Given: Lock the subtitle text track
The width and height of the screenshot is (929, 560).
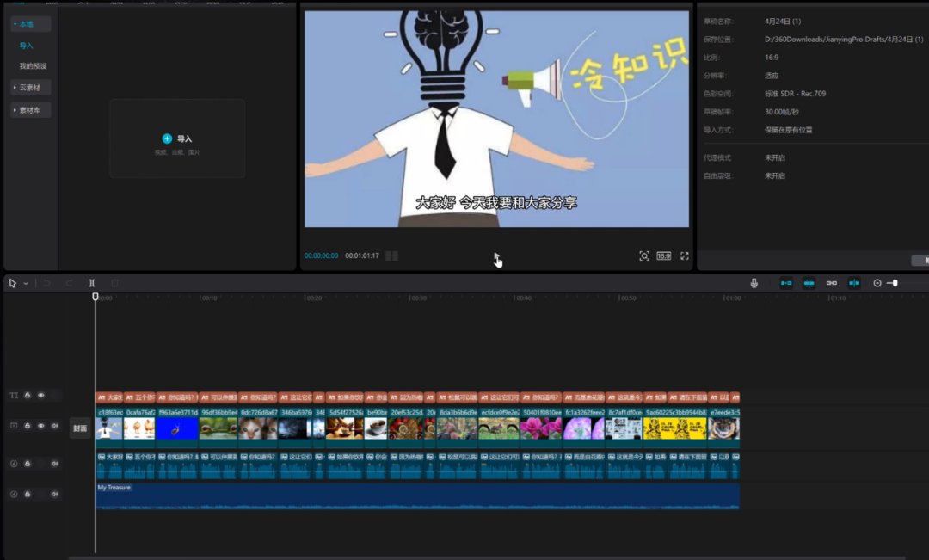Looking at the screenshot, I should point(28,396).
